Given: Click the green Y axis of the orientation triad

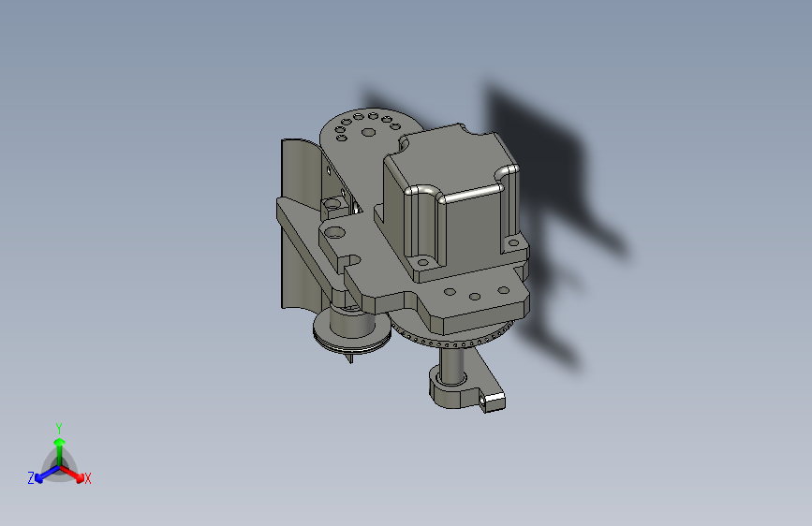Looking at the screenshot, I should click(x=60, y=451).
